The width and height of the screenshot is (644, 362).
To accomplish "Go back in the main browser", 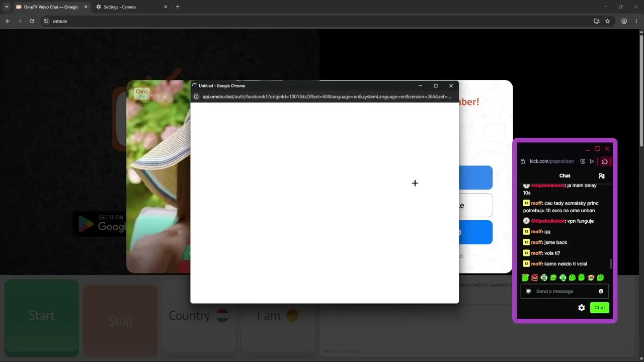I will (x=8, y=21).
